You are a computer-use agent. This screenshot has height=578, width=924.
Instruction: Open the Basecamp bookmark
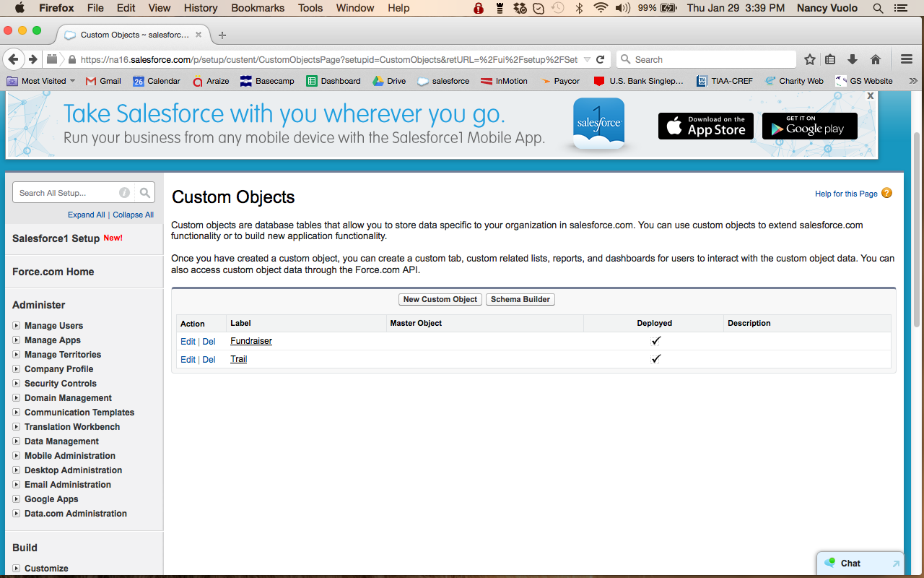[x=267, y=81]
